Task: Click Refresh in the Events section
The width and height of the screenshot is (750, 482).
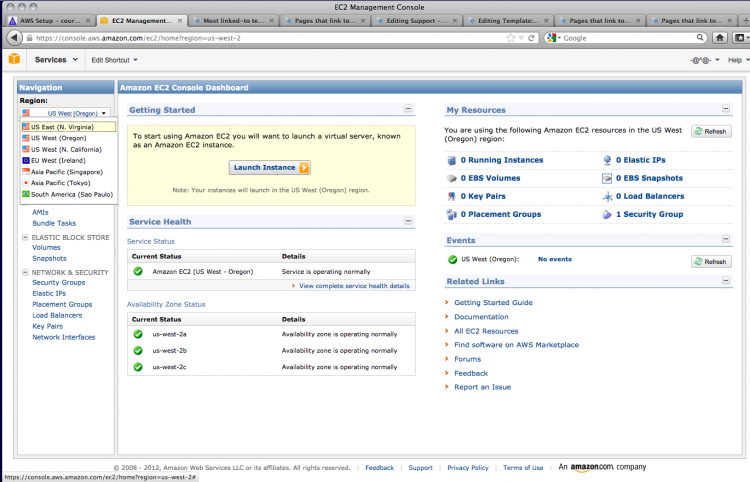Action: pyautogui.click(x=711, y=262)
